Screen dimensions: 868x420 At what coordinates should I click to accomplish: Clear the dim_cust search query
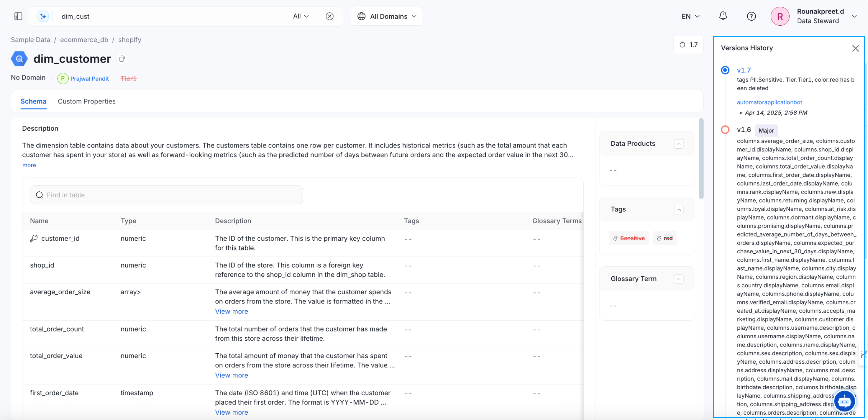click(329, 16)
